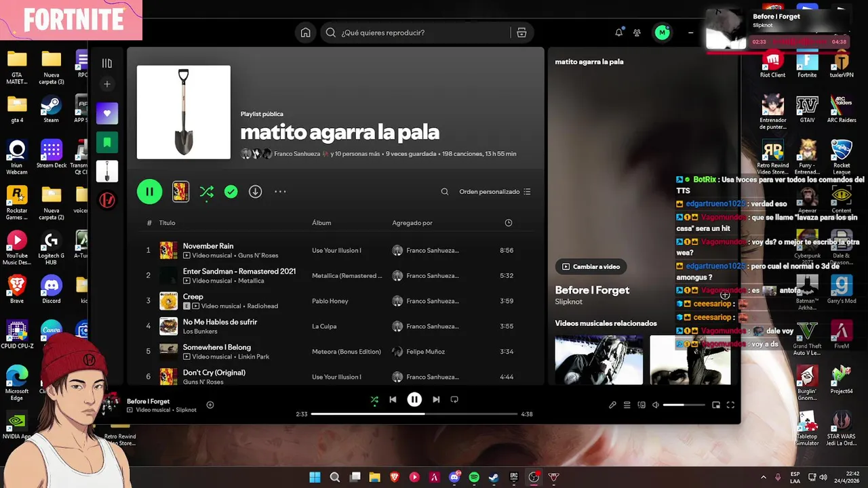This screenshot has width=868, height=488.
Task: Open Connect to a device icon
Action: [642, 405]
